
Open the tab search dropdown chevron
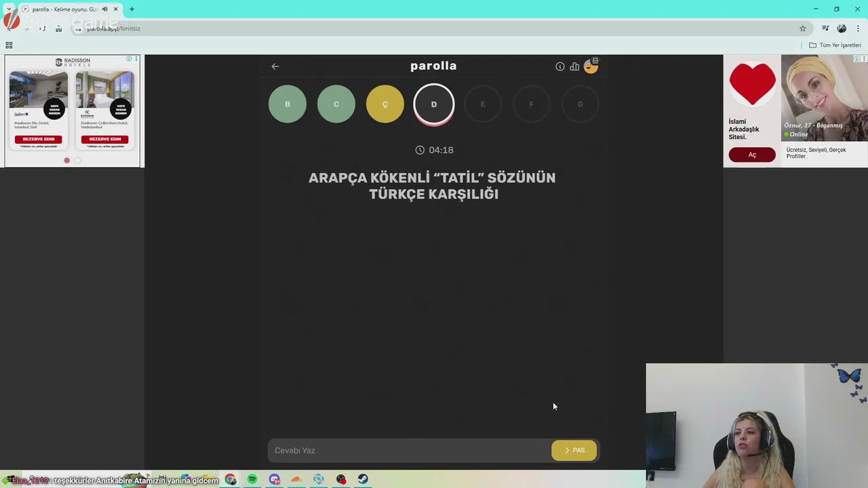[9, 9]
